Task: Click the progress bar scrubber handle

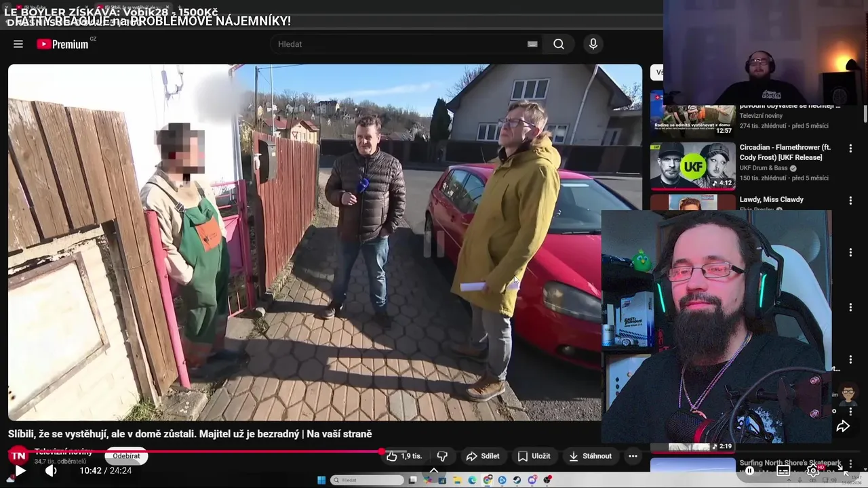Action: pos(382,451)
